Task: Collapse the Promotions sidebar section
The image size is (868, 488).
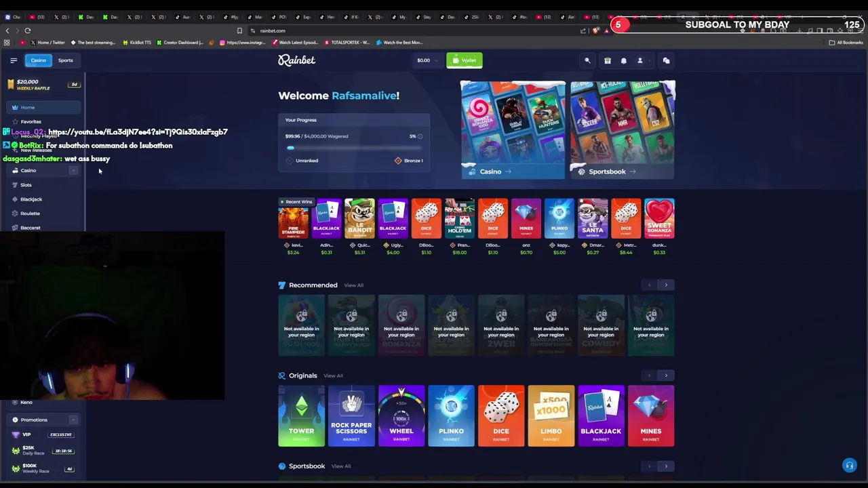Action: (x=73, y=420)
